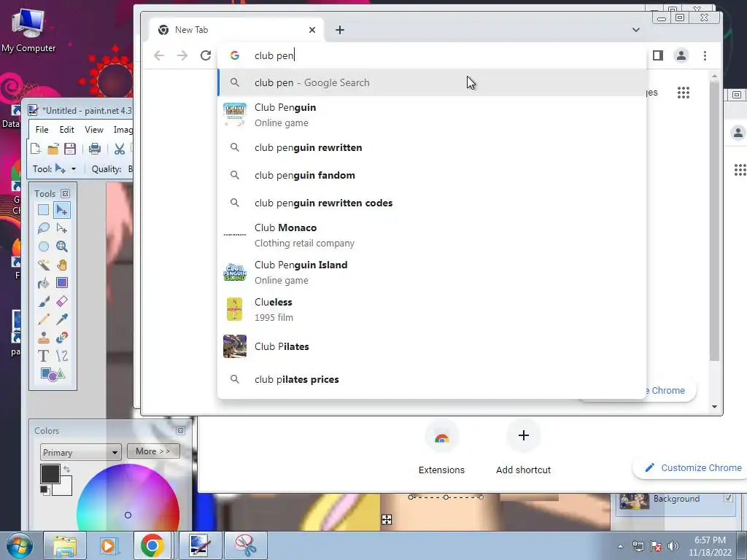The width and height of the screenshot is (747, 560).
Task: Open Chrome's three-dot menu
Action: point(705,55)
